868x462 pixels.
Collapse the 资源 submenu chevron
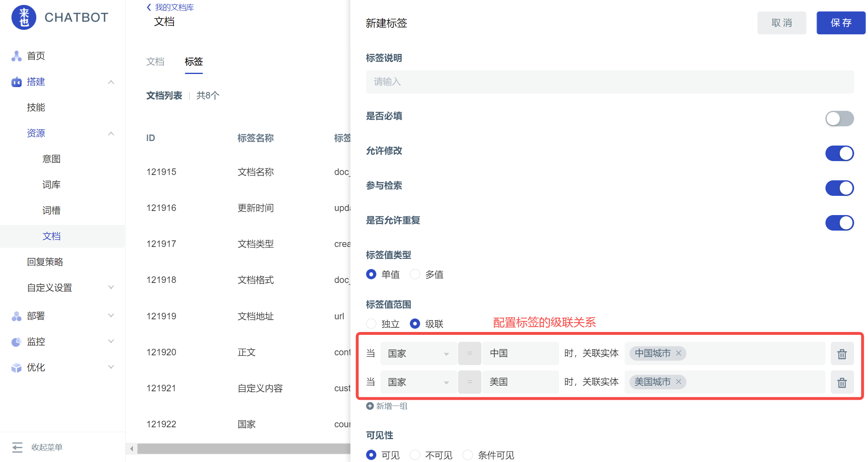coord(111,134)
